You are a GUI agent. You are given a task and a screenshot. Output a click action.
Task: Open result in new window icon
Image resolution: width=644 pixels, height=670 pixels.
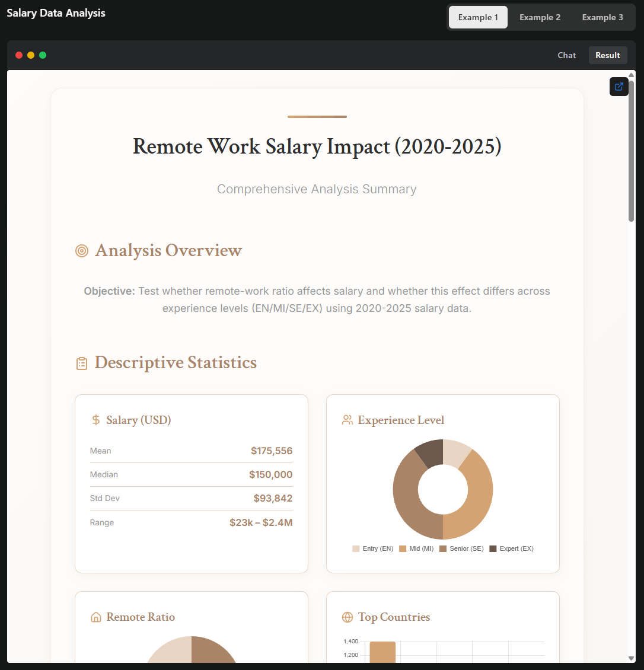point(619,87)
